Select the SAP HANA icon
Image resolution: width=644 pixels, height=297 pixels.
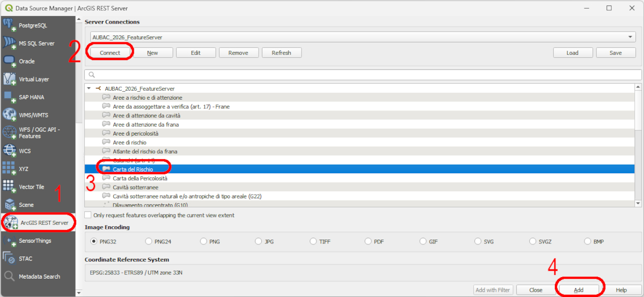click(10, 97)
